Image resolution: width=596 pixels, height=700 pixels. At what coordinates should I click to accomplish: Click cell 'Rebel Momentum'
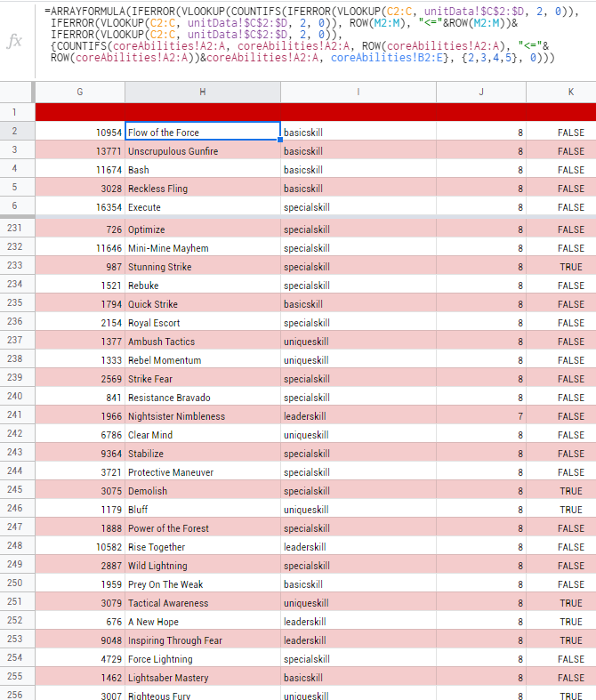(203, 360)
